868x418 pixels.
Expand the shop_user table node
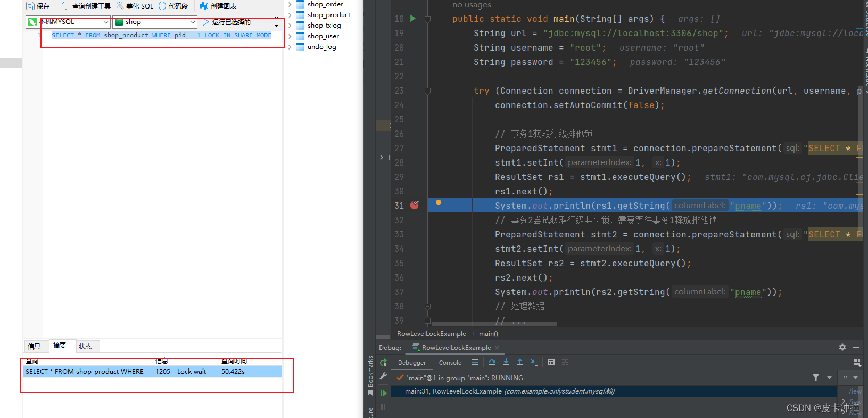coord(290,36)
